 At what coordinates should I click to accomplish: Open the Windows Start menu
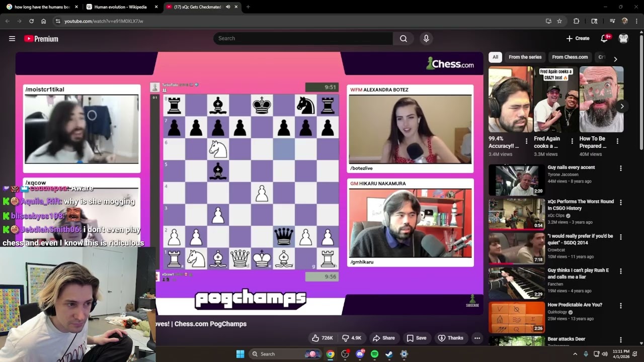click(240, 354)
